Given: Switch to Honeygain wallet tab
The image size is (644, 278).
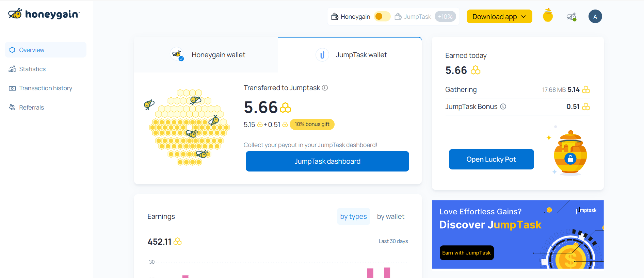Looking at the screenshot, I should 206,55.
